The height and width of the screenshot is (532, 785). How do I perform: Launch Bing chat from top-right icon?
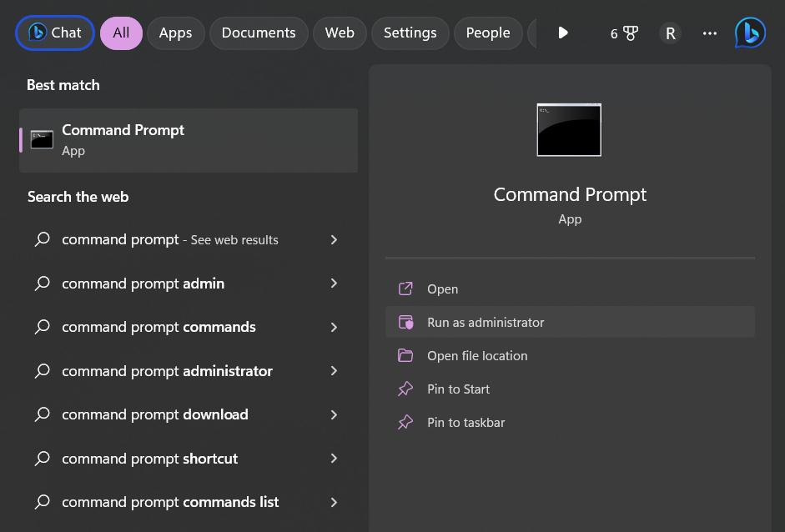(750, 33)
